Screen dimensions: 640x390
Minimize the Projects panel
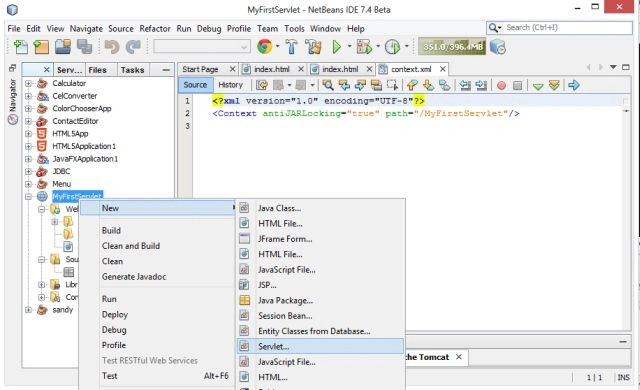166,70
